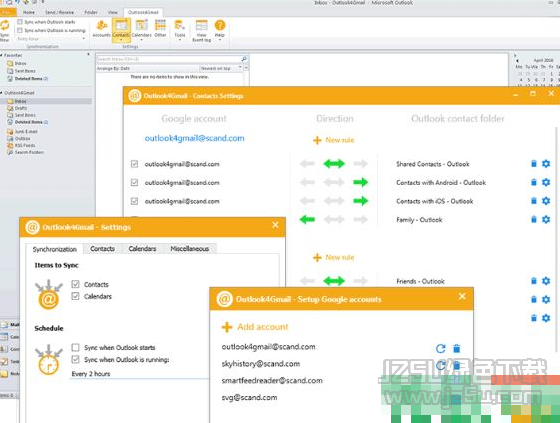Switch to Contacts tab in Settings dialog
The image size is (560, 423).
point(102,249)
